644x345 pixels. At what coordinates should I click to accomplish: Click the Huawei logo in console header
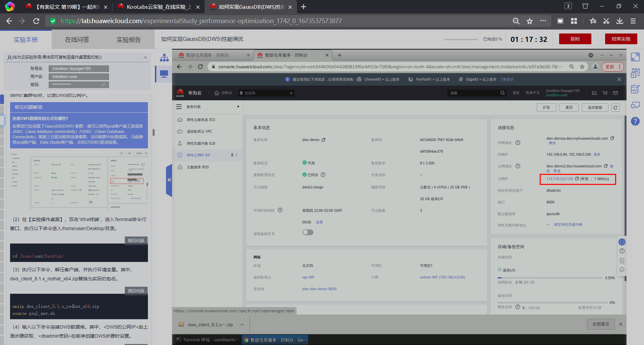pos(180,93)
